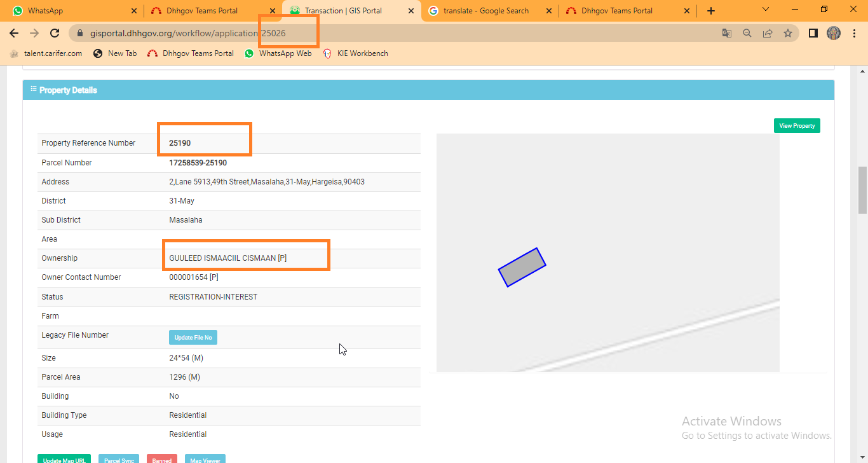Screen dimensions: 868x463
Task: Open the tab search chevron
Action: [766, 10]
